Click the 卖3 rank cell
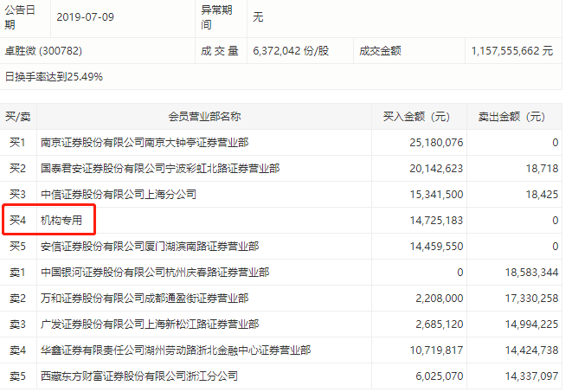The width and height of the screenshot is (572, 392). click(x=17, y=325)
